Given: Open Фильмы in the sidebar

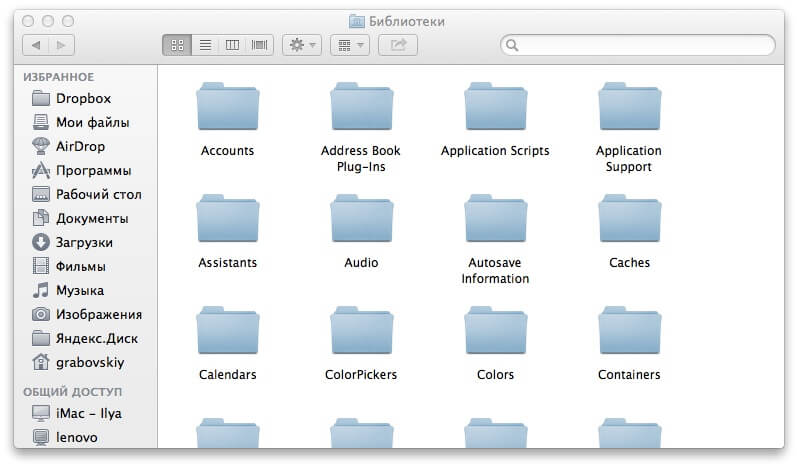Looking at the screenshot, I should 69,266.
